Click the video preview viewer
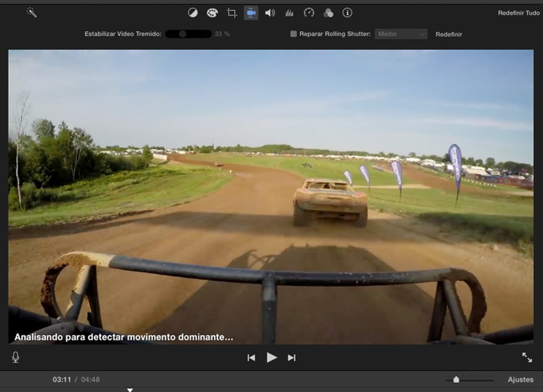 tap(271, 197)
